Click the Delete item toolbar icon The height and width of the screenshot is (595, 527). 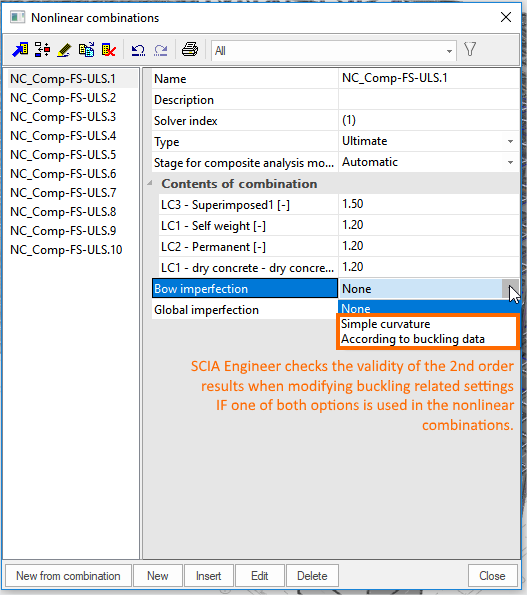(109, 50)
